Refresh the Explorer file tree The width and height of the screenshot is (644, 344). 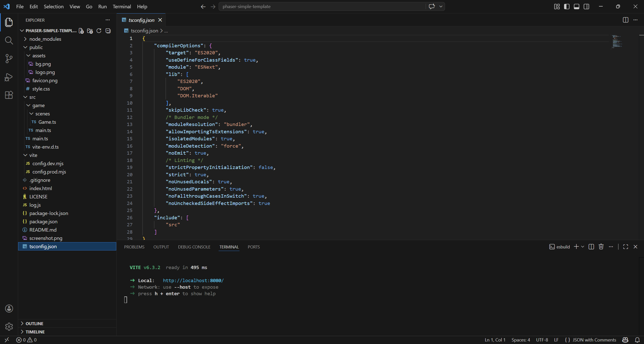pos(99,31)
